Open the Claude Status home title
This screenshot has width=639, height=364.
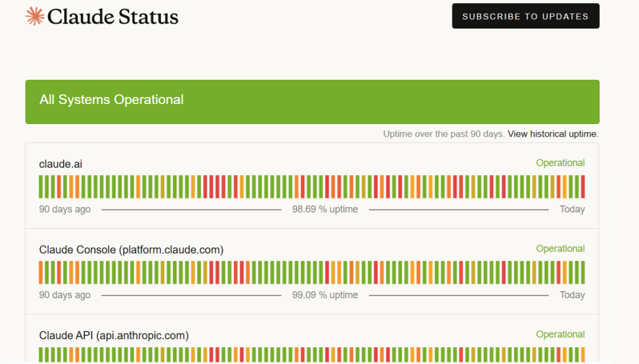point(112,17)
